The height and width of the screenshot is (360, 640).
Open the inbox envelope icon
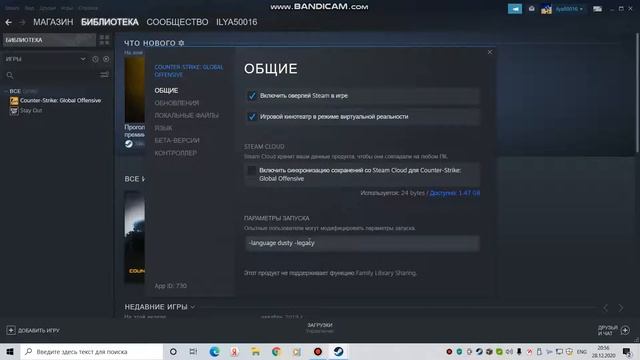point(531,9)
